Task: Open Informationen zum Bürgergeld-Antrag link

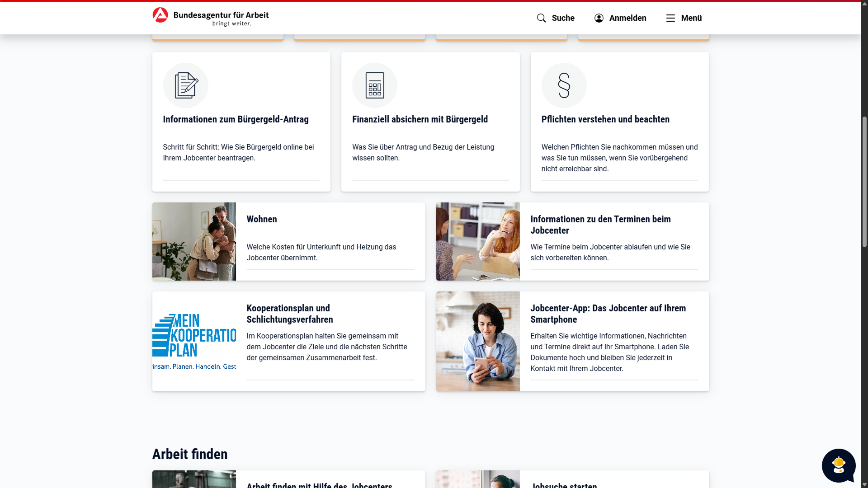Action: click(x=236, y=119)
